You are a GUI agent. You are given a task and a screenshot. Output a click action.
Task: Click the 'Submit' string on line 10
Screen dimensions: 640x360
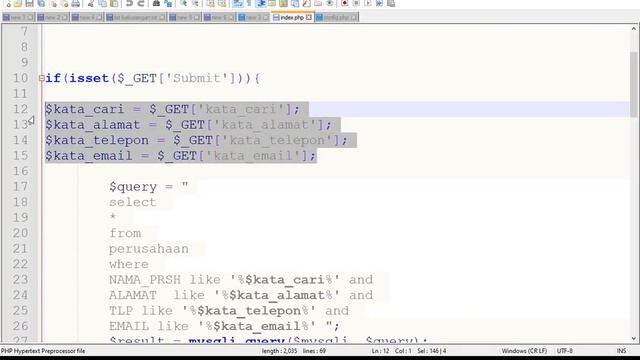pos(197,78)
